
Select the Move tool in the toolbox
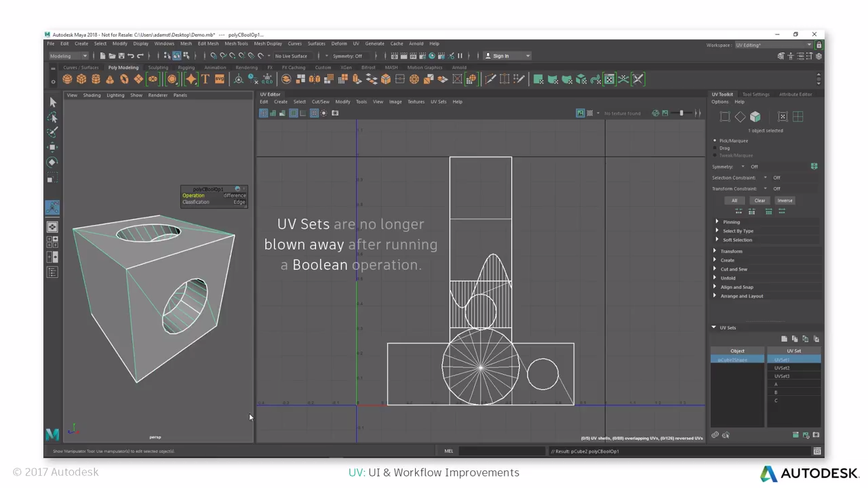[53, 147]
